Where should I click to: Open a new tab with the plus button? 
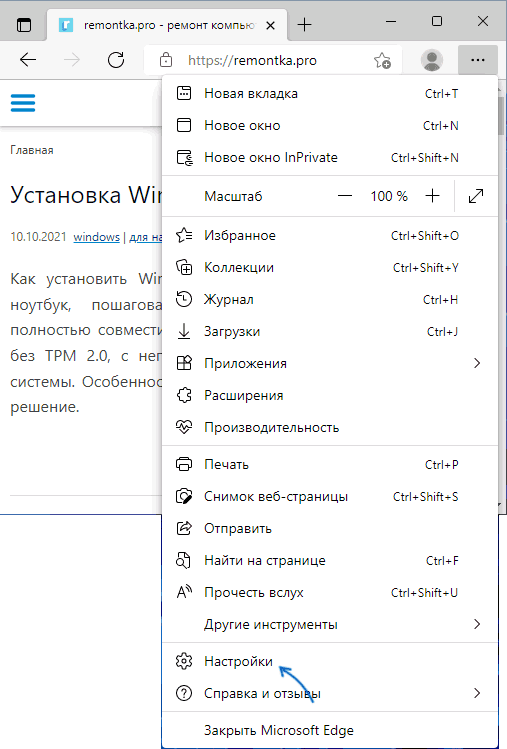(x=304, y=24)
